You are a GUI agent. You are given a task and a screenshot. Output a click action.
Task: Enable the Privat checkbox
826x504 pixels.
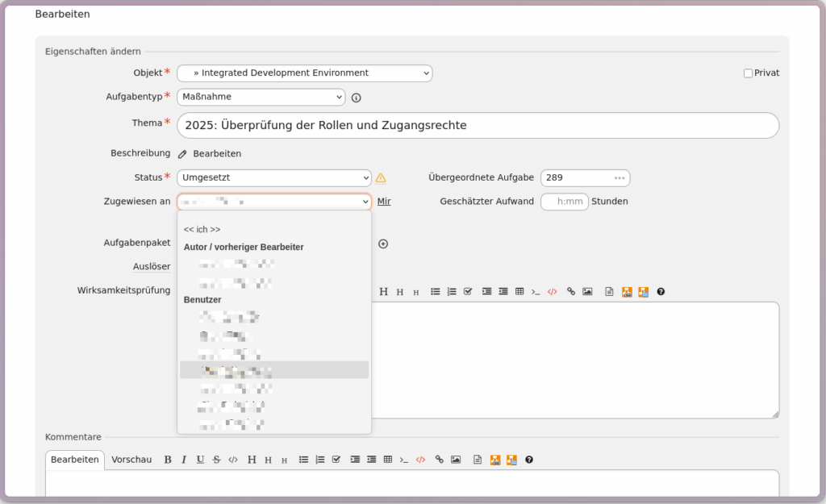click(x=748, y=73)
